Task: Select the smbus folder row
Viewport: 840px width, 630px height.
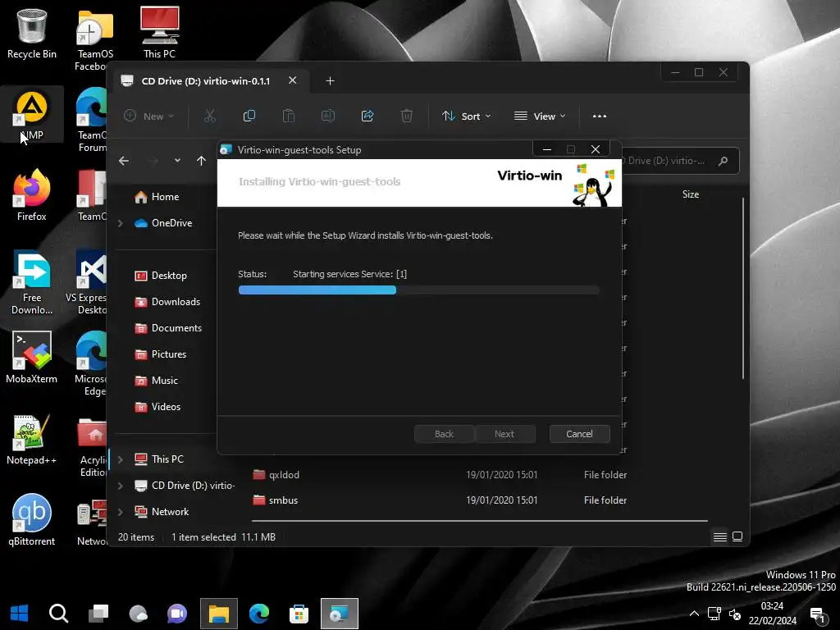Action: pyautogui.click(x=440, y=500)
